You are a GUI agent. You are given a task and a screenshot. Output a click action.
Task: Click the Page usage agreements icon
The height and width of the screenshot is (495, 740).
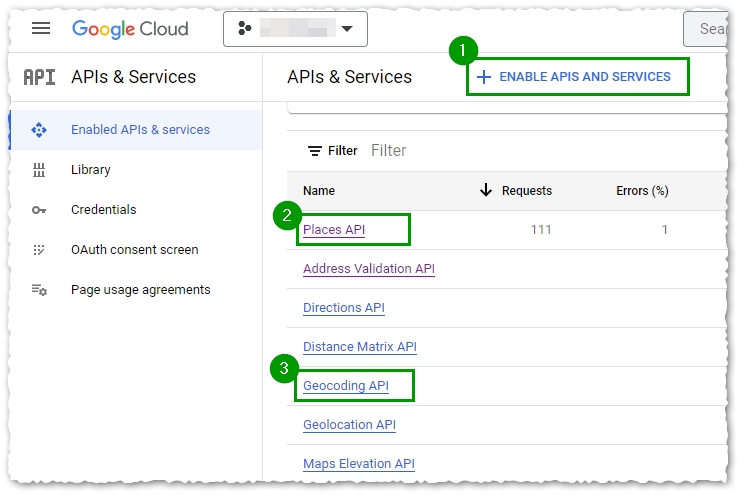point(39,290)
